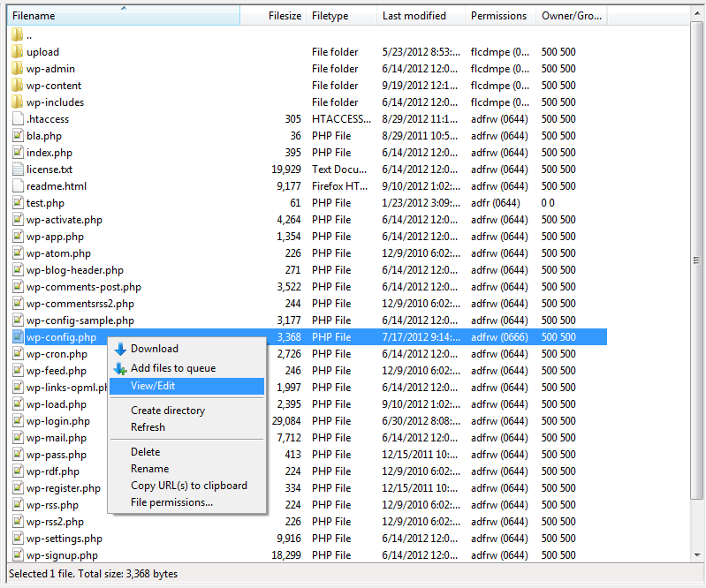Sort by Last modified column header
The height and width of the screenshot is (588, 706).
(x=421, y=16)
